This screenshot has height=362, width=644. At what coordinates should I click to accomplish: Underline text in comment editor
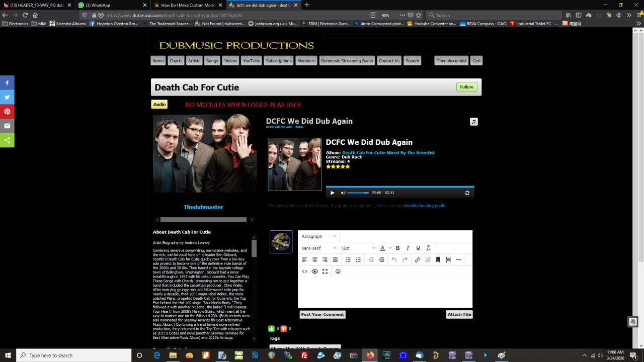418,248
